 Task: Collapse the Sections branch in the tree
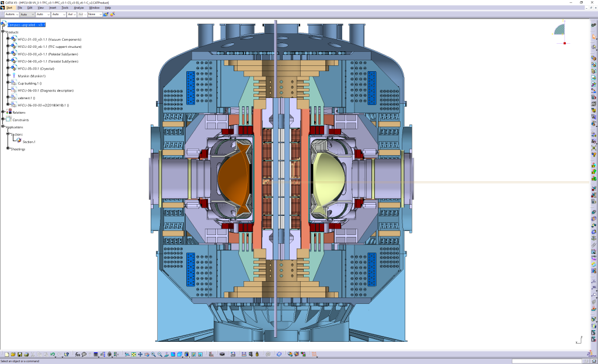tap(8, 134)
